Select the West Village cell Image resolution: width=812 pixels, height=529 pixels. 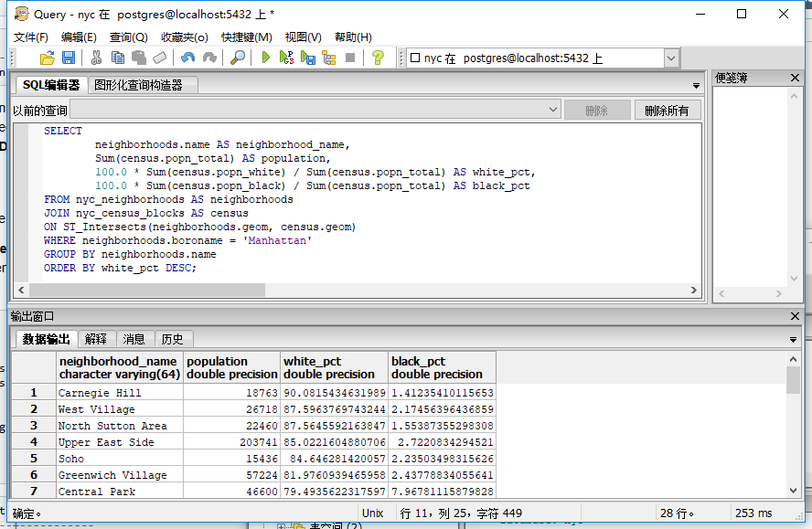tap(120, 409)
